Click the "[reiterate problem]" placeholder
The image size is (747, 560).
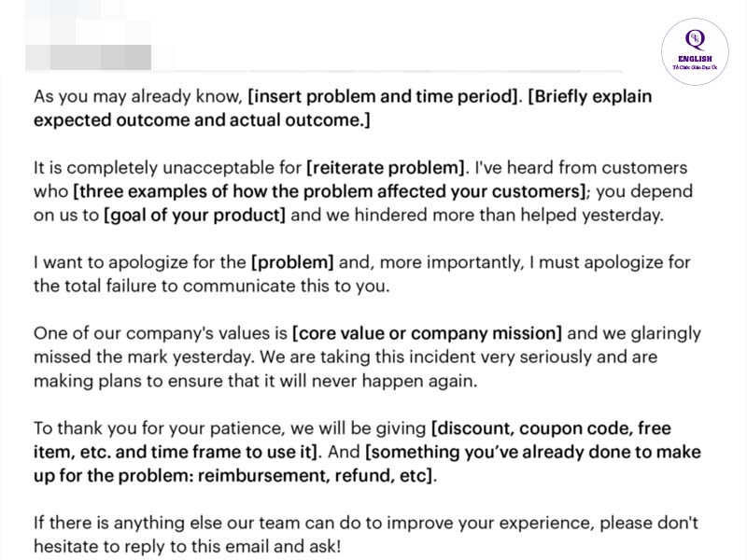[x=386, y=168]
